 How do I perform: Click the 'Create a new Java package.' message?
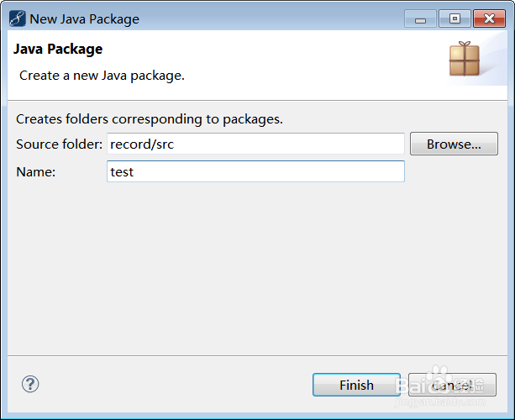102,75
